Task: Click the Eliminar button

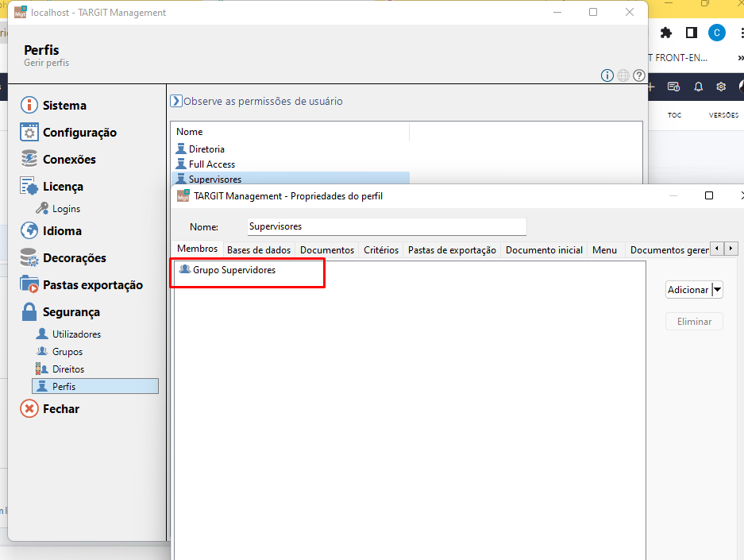Action: click(x=694, y=322)
